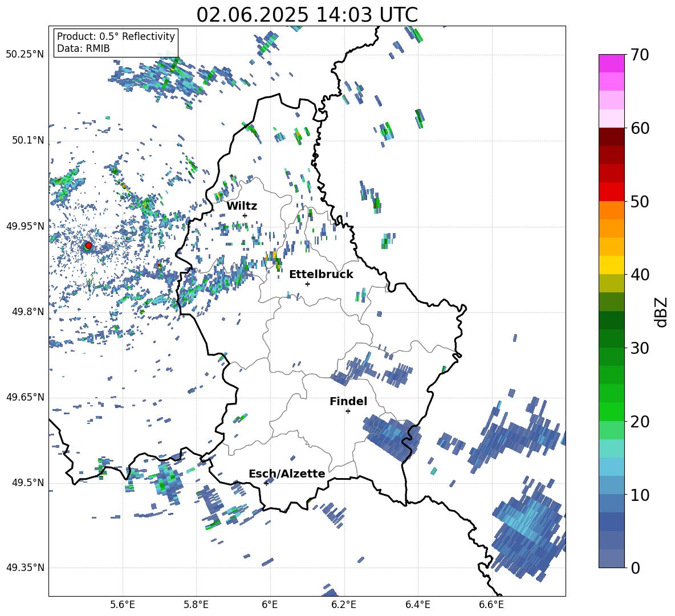675x616 pixels.
Task: Click the colorbar tick value 60
Action: click(x=640, y=128)
